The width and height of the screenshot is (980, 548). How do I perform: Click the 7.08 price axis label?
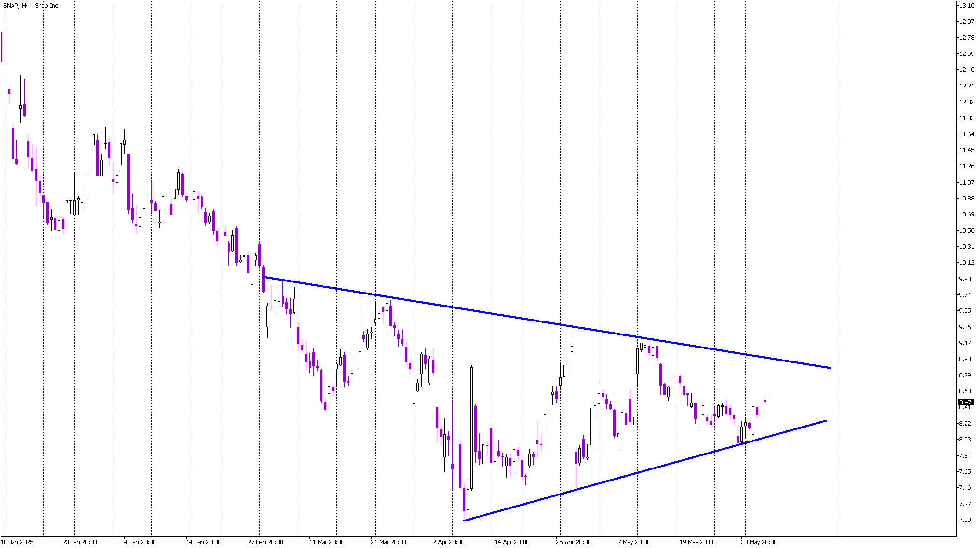click(965, 520)
